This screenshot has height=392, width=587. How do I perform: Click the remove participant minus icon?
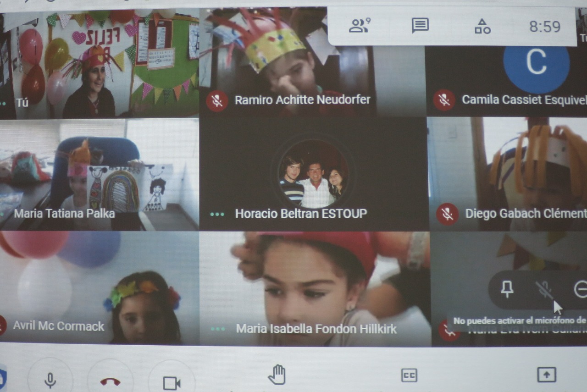point(580,289)
